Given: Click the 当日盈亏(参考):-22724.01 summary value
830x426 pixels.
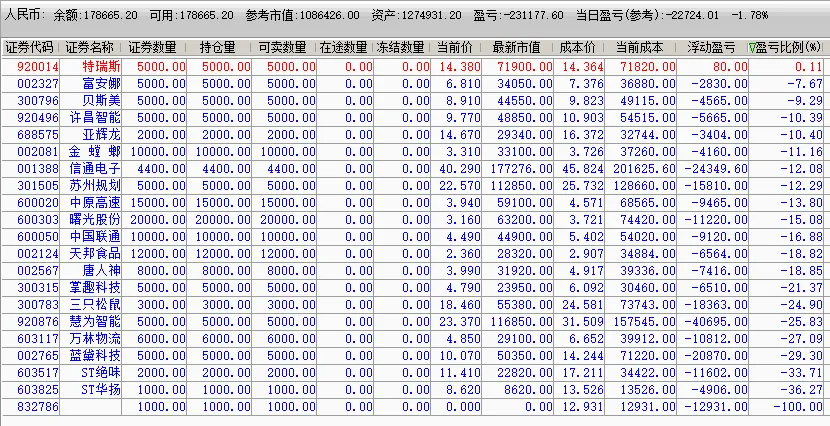Looking at the screenshot, I should click(x=647, y=15).
